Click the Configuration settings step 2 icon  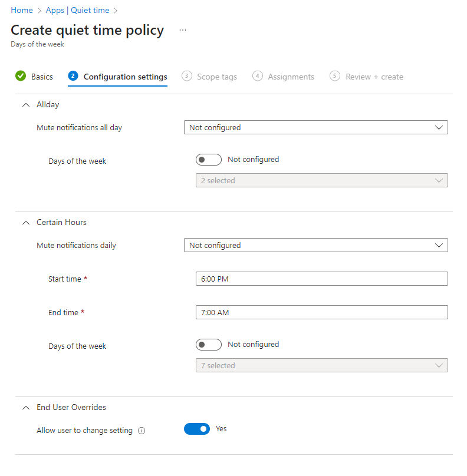(73, 76)
